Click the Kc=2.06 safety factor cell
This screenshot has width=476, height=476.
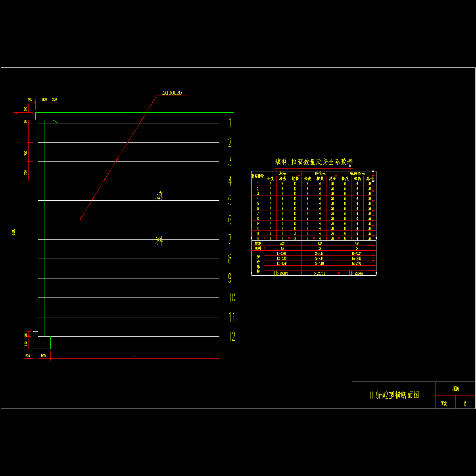[357, 263]
